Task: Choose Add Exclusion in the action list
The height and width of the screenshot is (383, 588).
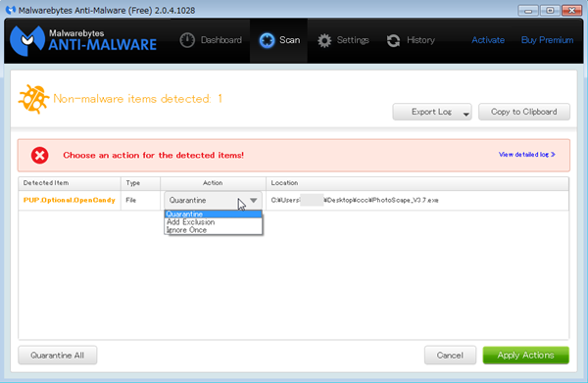Action: (213, 221)
